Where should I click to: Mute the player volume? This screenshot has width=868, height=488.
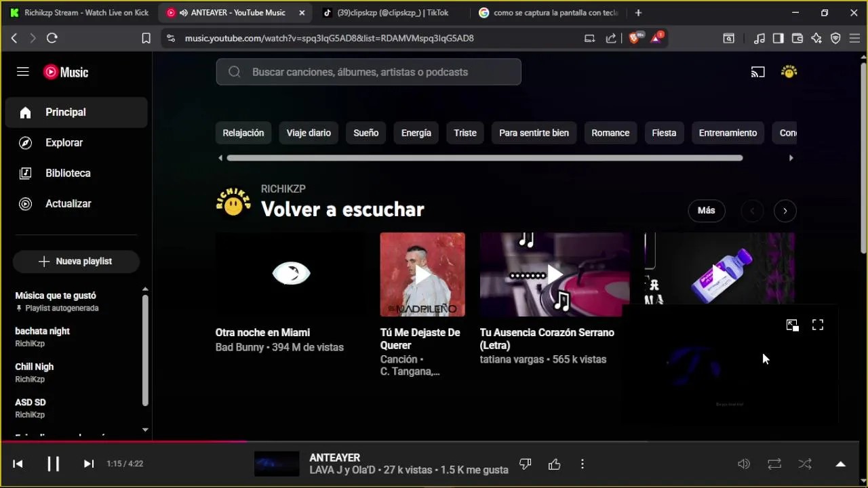pyautogui.click(x=744, y=464)
